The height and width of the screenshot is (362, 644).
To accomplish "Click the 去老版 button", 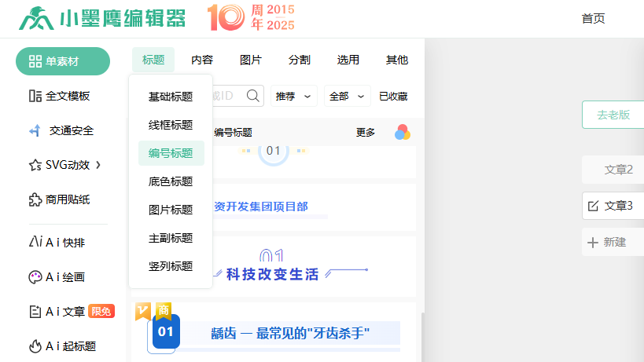I will 613,115.
